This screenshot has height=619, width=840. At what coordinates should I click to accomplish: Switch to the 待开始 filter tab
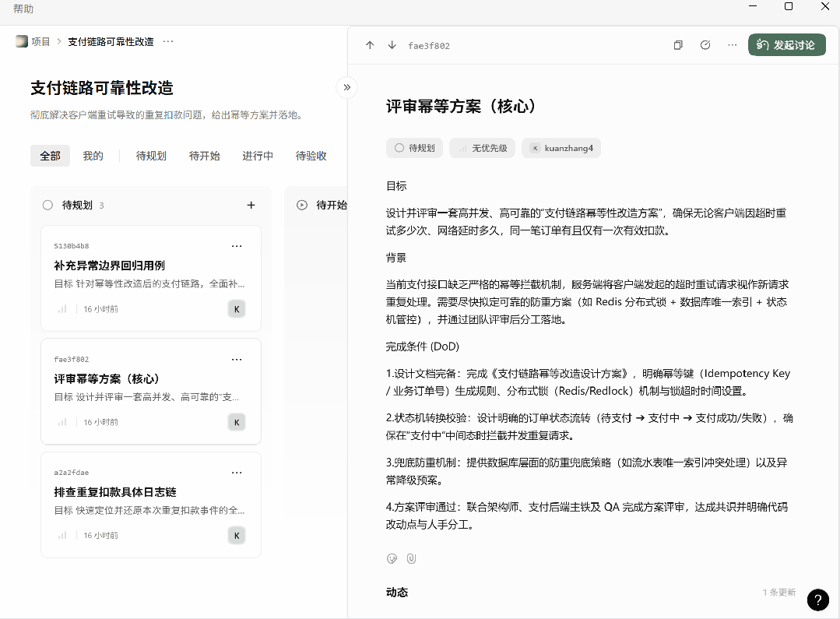(x=205, y=156)
